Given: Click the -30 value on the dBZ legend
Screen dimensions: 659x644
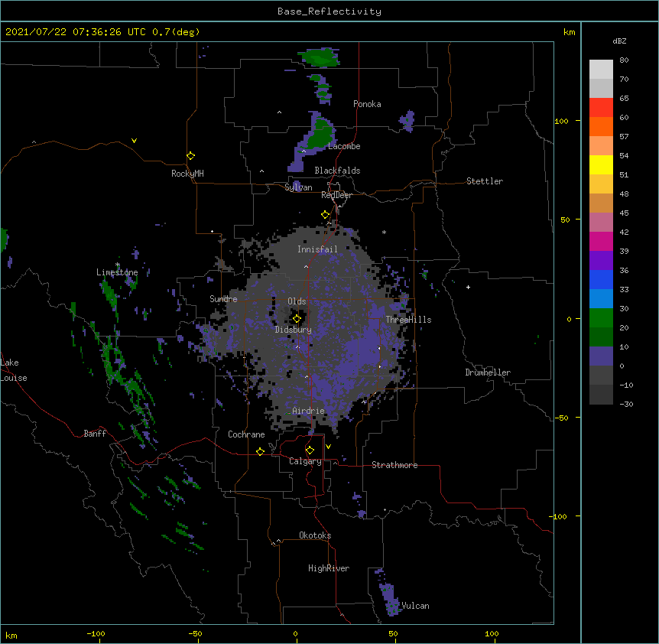Looking at the screenshot, I should point(626,404).
